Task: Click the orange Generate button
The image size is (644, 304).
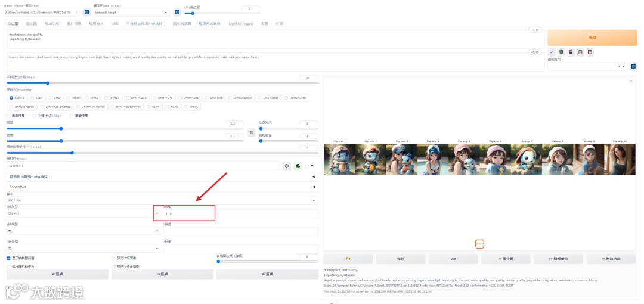Action: click(x=592, y=38)
